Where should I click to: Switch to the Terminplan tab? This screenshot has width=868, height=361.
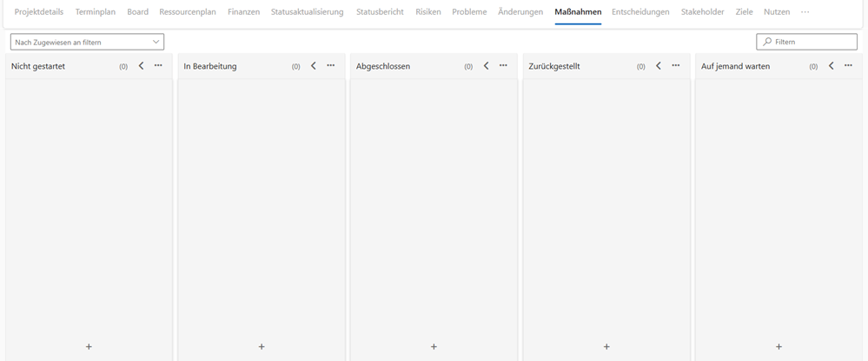point(96,12)
